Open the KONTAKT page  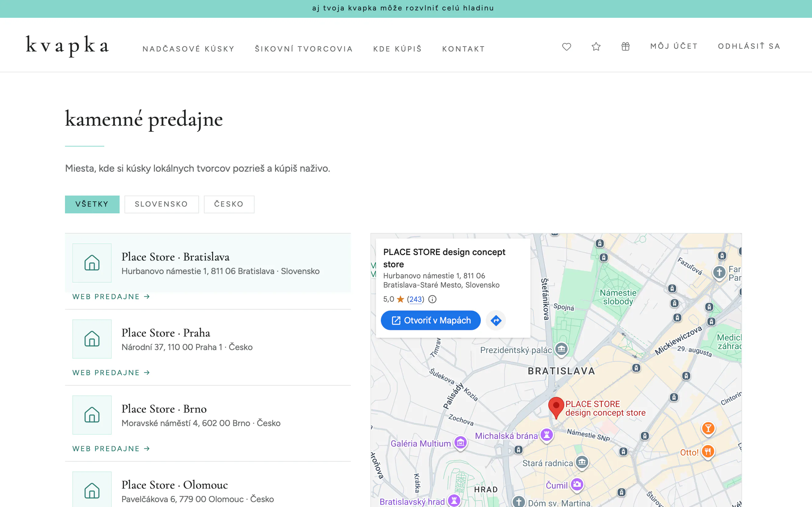click(x=464, y=49)
